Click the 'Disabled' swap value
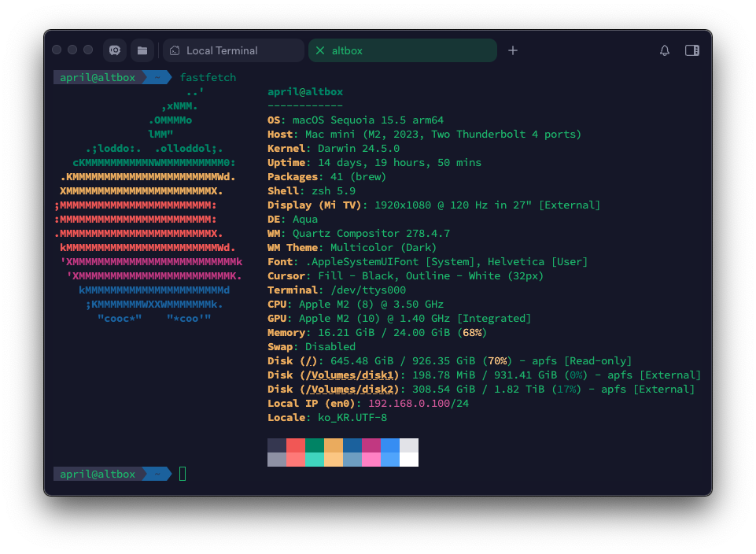This screenshot has width=756, height=554. [x=330, y=347]
